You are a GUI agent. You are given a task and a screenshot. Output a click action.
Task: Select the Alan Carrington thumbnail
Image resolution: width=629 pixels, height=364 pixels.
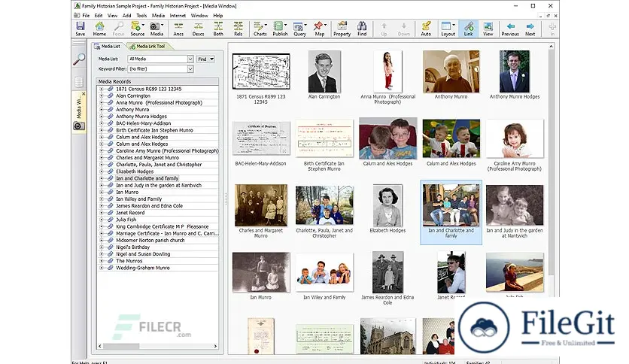[x=324, y=71]
